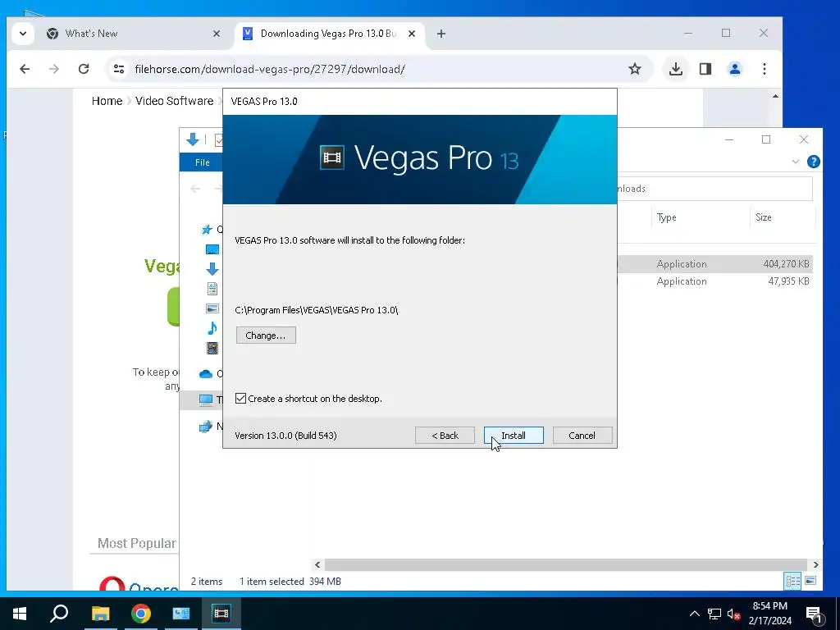Open the File tab in File Explorer

pyautogui.click(x=202, y=162)
